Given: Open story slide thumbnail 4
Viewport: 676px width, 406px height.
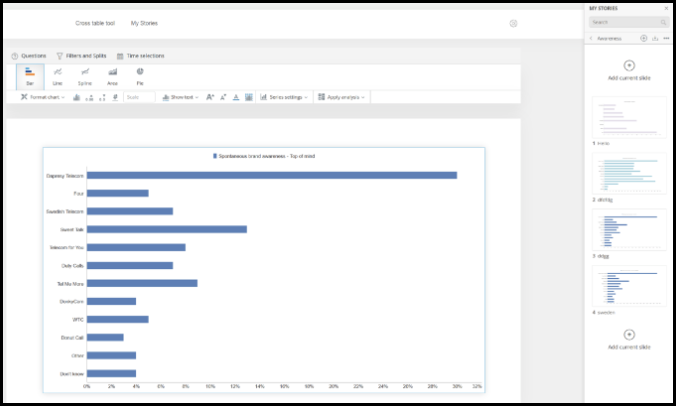Looking at the screenshot, I should [x=629, y=286].
